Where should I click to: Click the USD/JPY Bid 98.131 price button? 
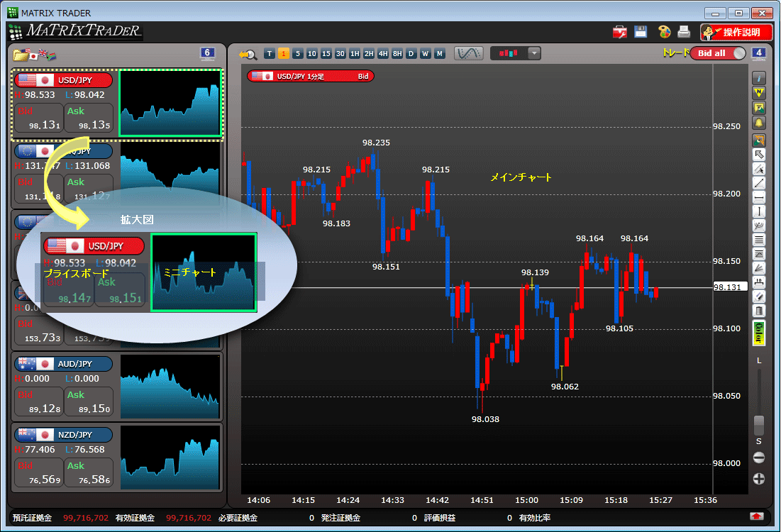[39, 118]
